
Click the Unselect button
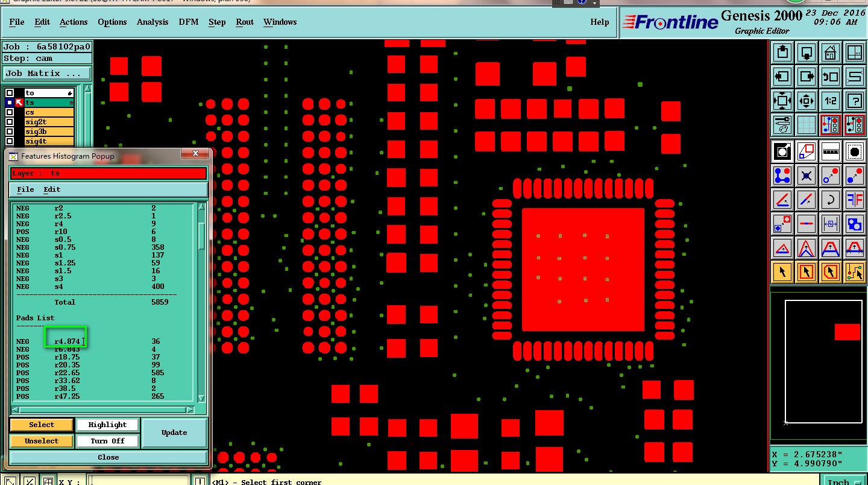coord(42,441)
